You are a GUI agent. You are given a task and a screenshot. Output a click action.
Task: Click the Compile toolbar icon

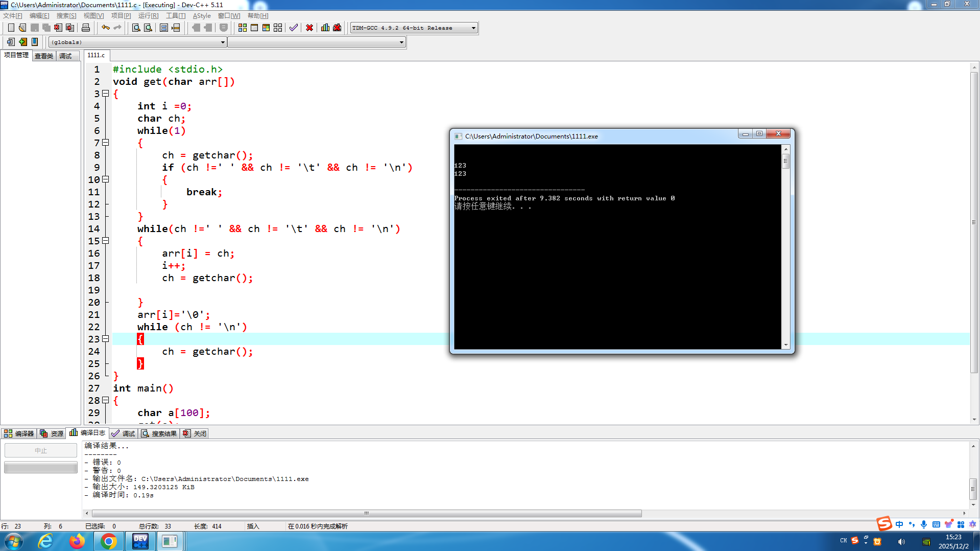coord(243,28)
